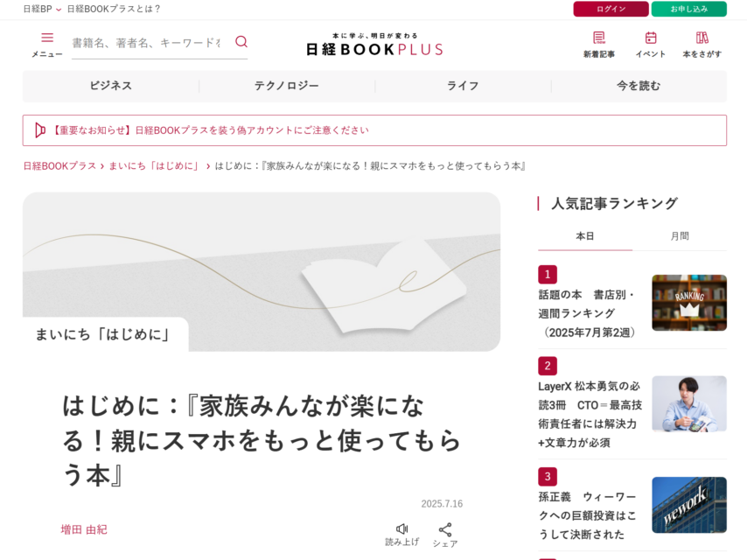Click the search magnifier icon

click(x=241, y=42)
